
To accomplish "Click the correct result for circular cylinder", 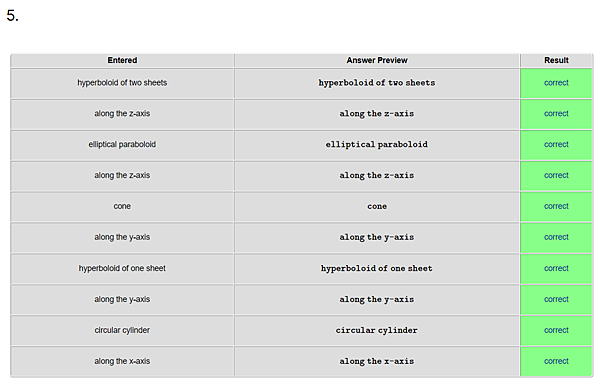I will (x=556, y=330).
